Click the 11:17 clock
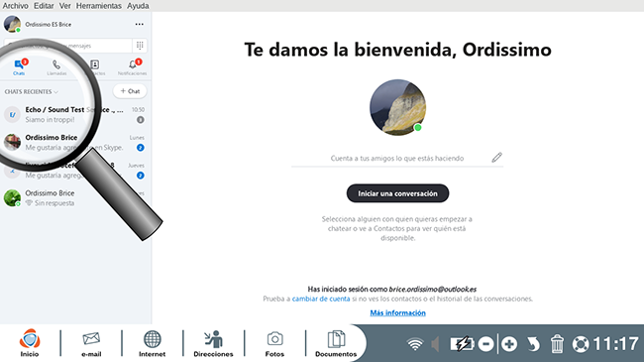Image resolution: width=644 pixels, height=362 pixels. coord(615,344)
